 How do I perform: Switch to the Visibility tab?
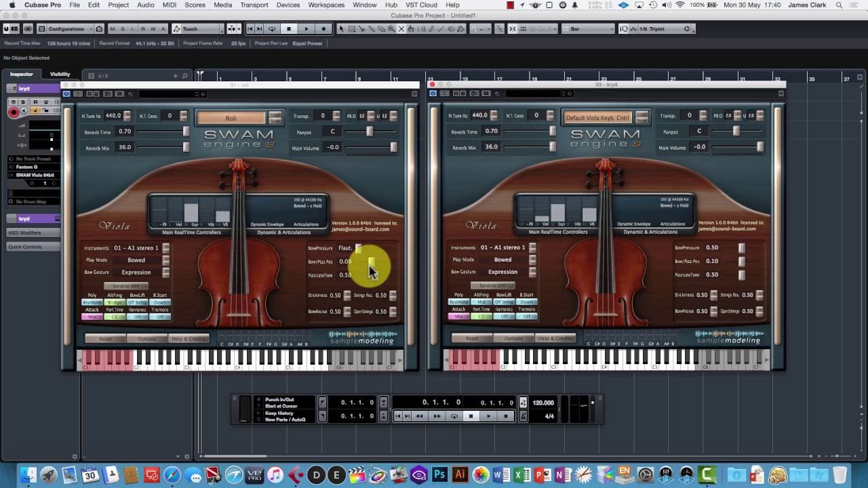pos(60,75)
